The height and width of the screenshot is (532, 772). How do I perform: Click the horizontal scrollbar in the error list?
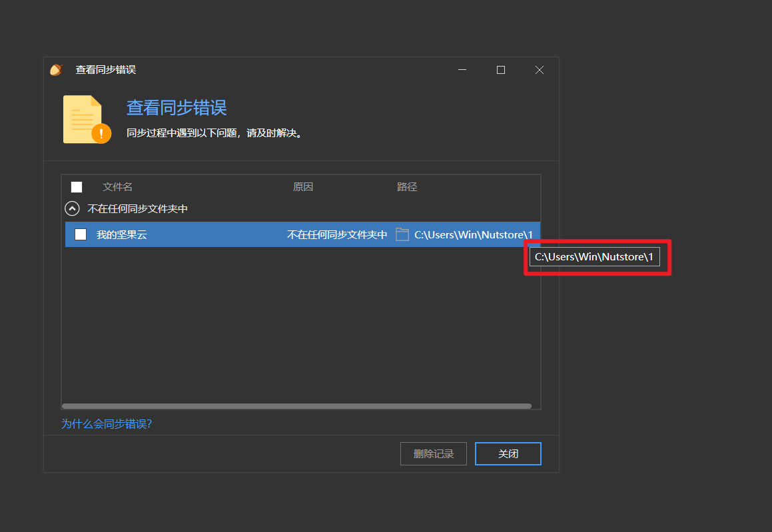(297, 406)
